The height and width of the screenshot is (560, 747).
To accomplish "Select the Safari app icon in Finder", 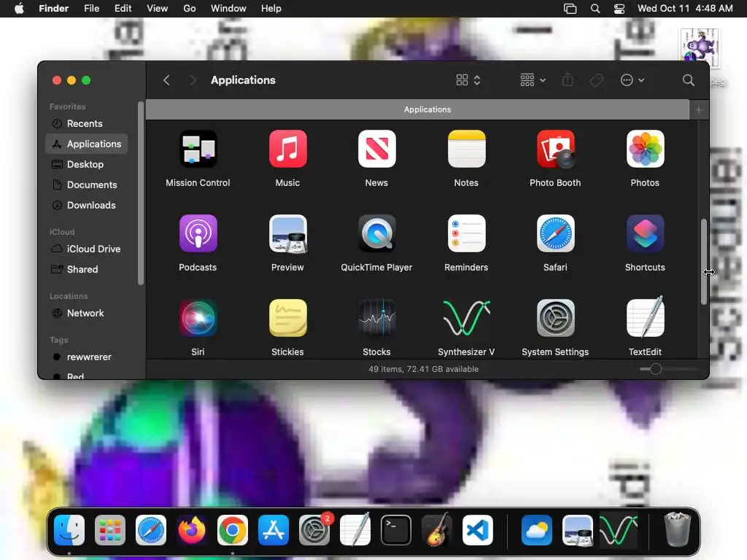I will (555, 233).
